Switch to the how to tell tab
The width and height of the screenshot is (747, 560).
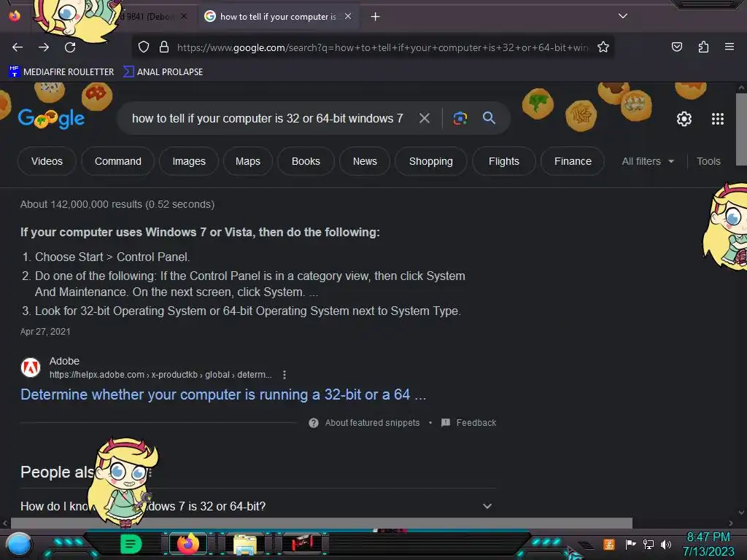pos(278,17)
